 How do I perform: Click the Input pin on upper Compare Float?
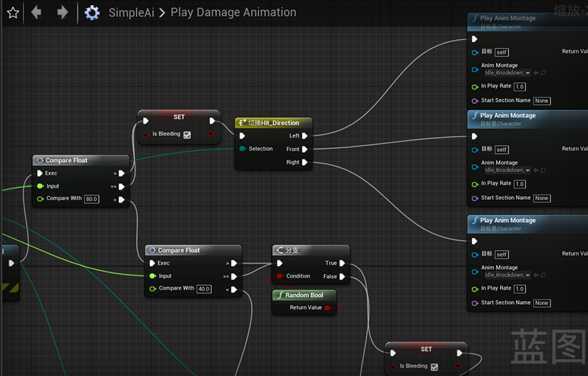(40, 186)
